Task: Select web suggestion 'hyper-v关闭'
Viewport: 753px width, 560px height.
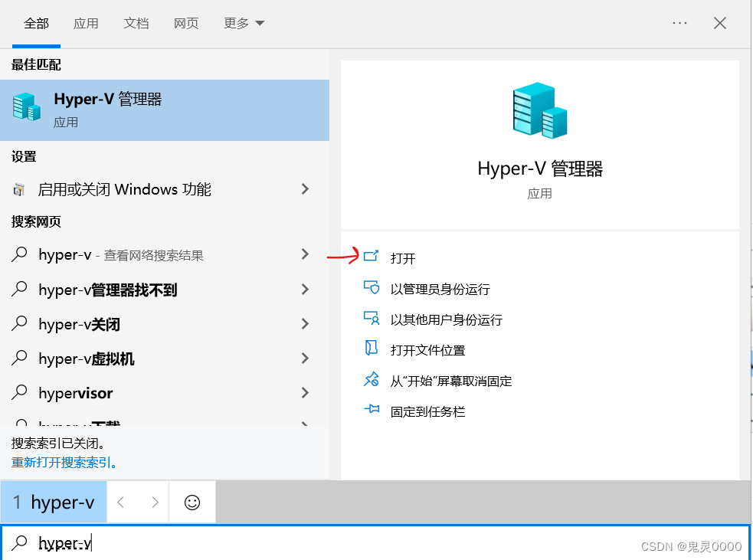Action: [x=165, y=324]
